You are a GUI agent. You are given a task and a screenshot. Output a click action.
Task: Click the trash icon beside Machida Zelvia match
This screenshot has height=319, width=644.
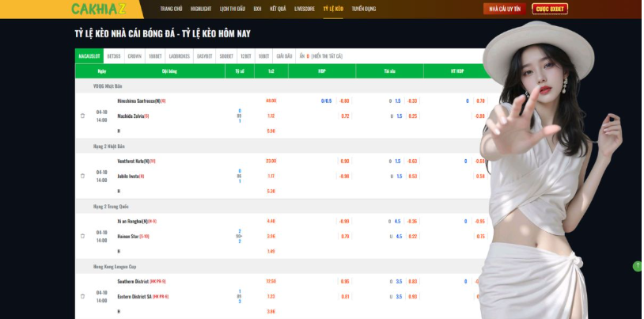(82, 116)
